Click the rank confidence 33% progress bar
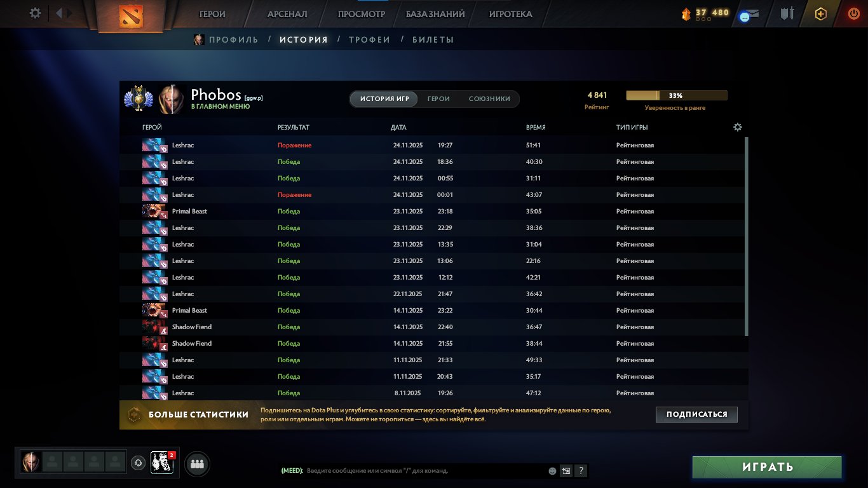868x488 pixels. pyautogui.click(x=676, y=95)
